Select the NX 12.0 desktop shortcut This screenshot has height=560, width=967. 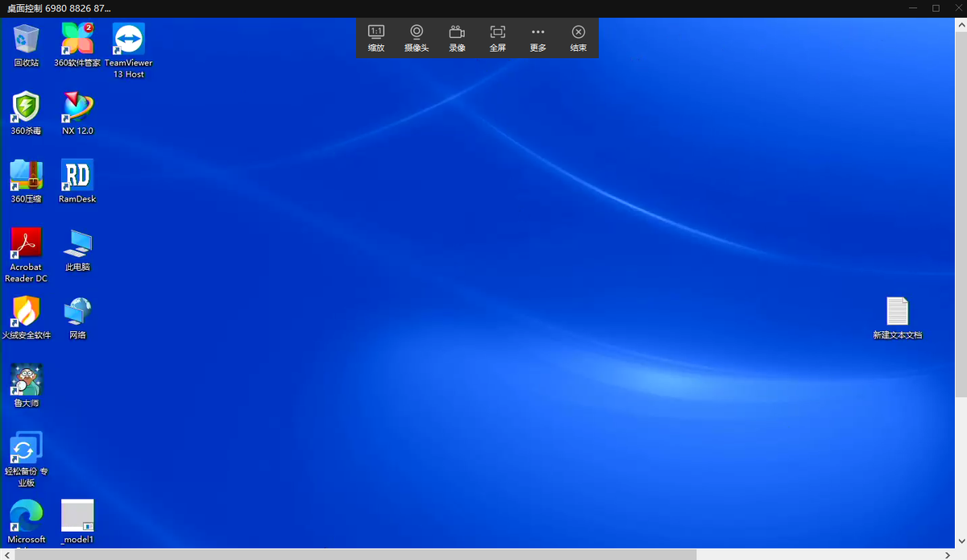pyautogui.click(x=77, y=113)
